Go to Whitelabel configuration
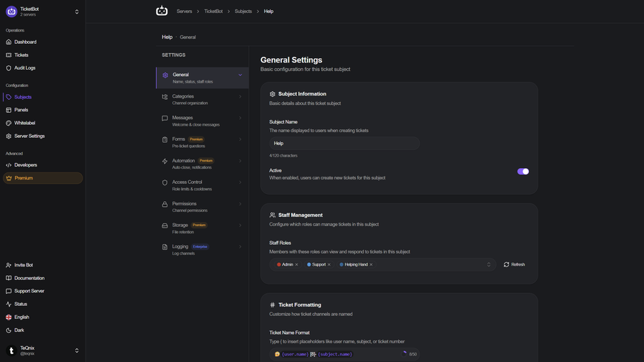644x362 pixels. 24,123
